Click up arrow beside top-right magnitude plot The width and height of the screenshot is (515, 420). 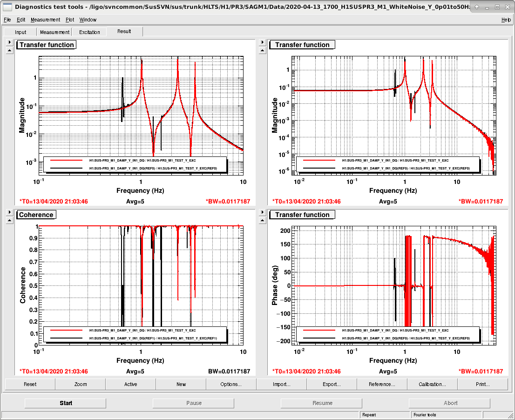pos(262,51)
